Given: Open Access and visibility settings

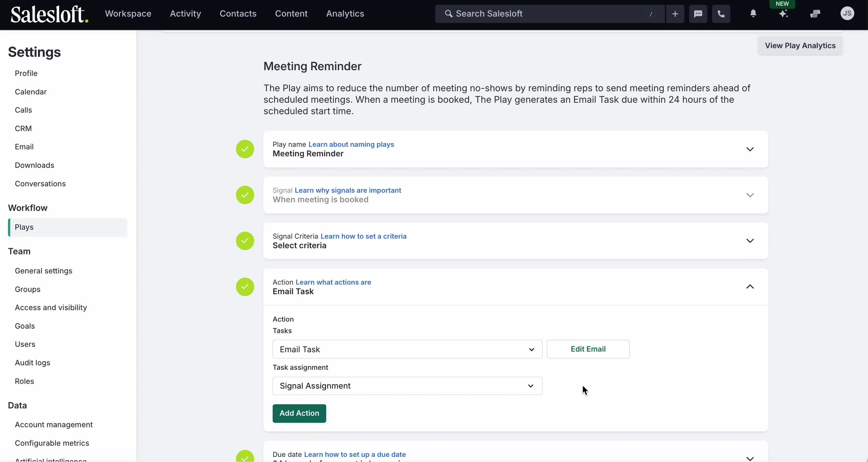Looking at the screenshot, I should [51, 308].
